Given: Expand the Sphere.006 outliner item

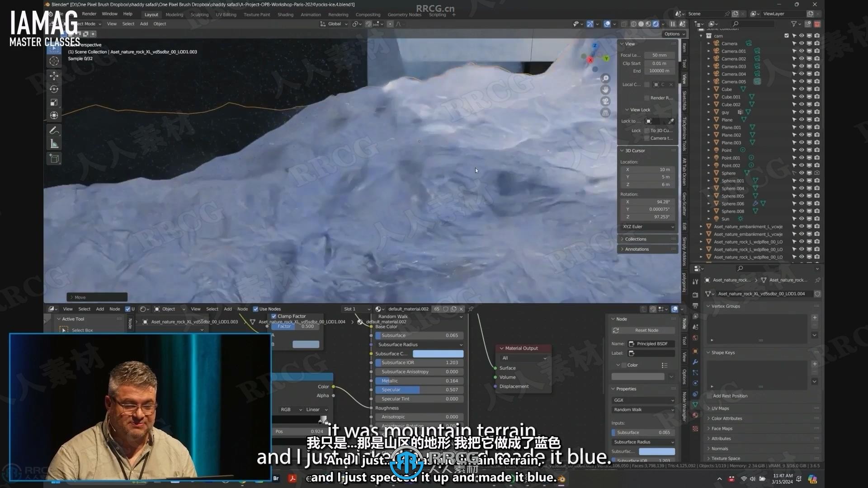Looking at the screenshot, I should point(709,204).
